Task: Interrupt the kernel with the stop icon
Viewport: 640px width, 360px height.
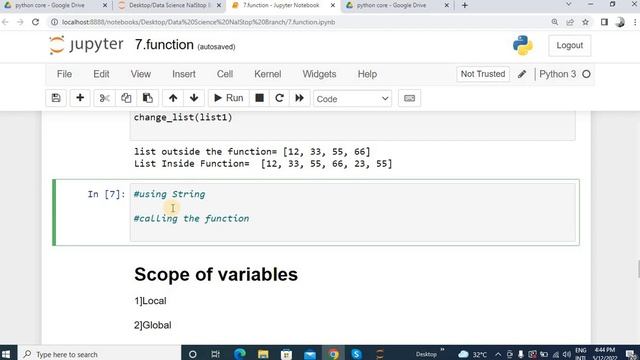Action: (259, 98)
